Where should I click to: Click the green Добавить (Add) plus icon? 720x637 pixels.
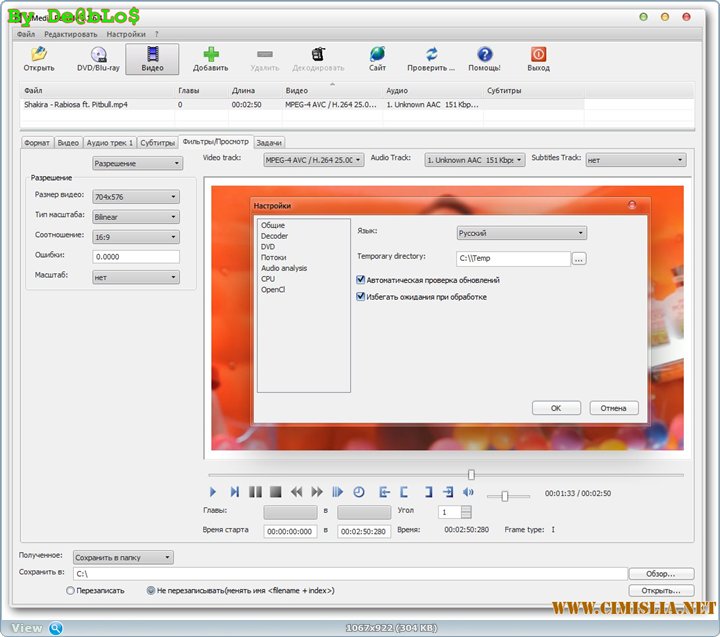tap(211, 56)
